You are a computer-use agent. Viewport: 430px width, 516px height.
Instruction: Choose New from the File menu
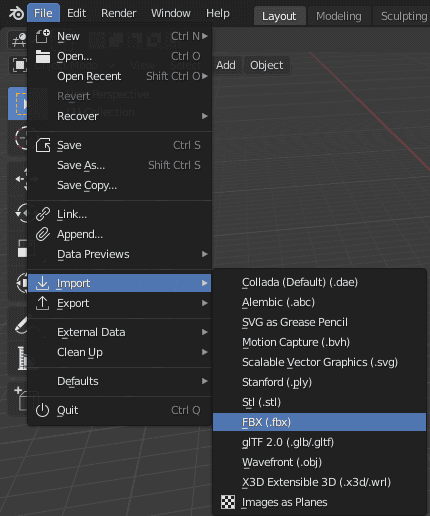pyautogui.click(x=119, y=36)
